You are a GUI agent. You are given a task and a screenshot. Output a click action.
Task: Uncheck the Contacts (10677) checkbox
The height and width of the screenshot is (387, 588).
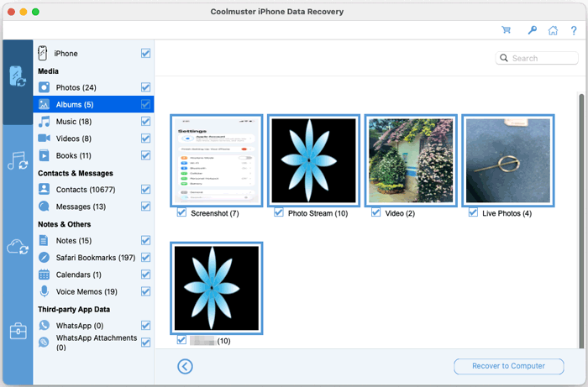(146, 189)
